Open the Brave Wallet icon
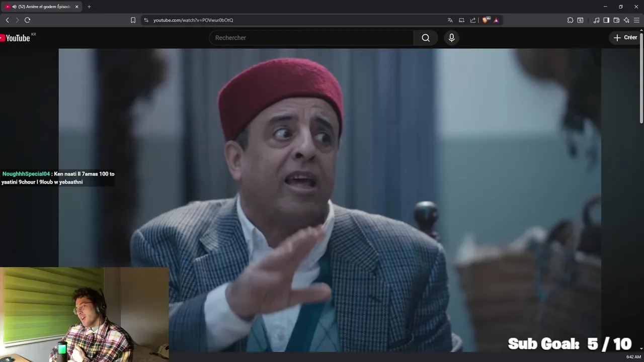This screenshot has height=362, width=644. [616, 20]
